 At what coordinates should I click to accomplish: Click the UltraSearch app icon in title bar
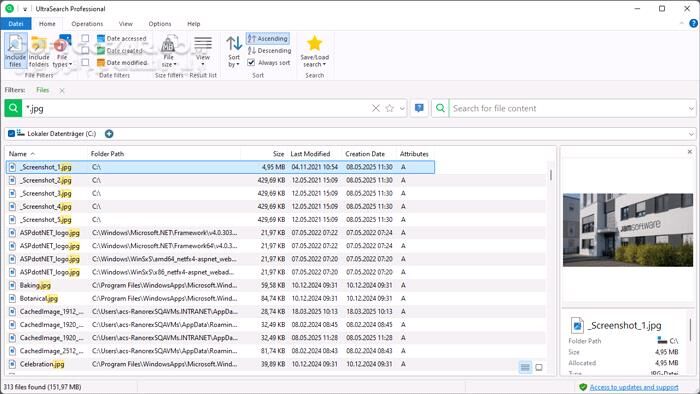[9, 8]
